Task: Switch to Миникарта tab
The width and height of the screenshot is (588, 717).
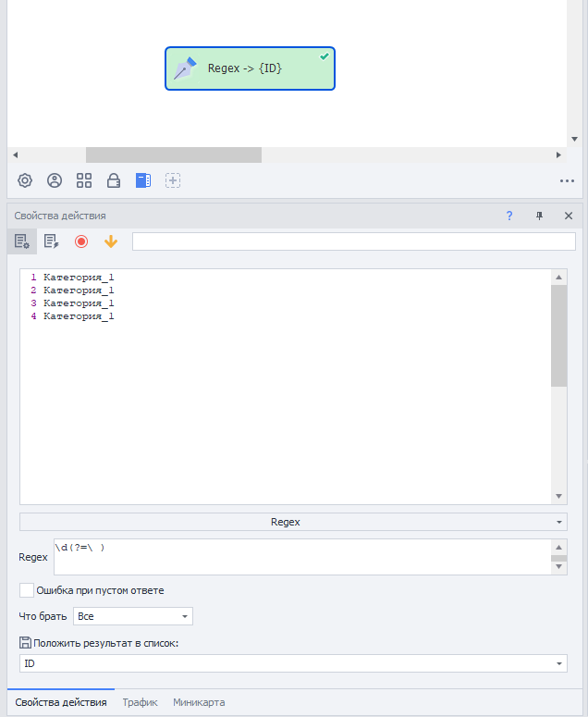Action: [x=199, y=702]
